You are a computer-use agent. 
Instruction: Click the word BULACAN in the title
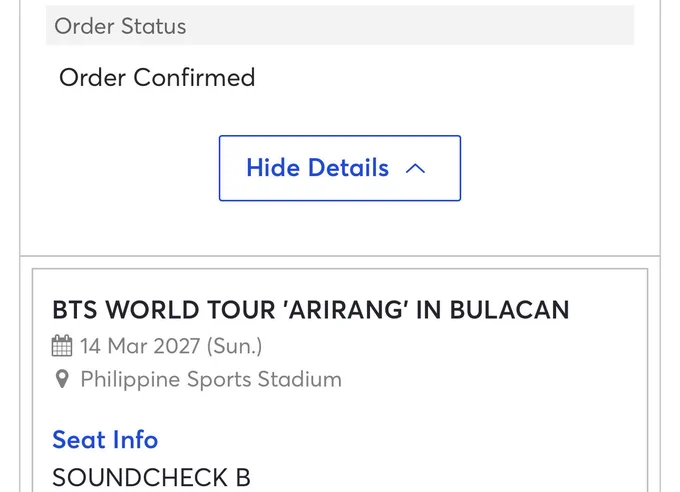click(509, 310)
